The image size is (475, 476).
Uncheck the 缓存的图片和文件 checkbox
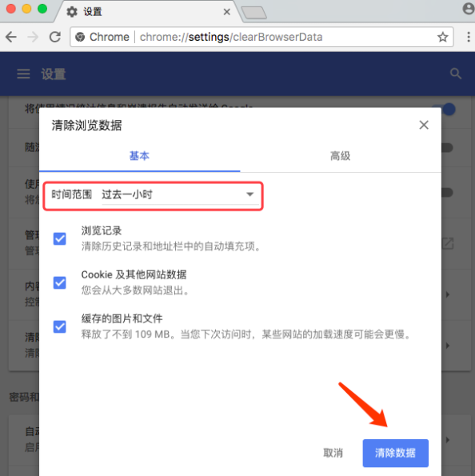coord(60,326)
